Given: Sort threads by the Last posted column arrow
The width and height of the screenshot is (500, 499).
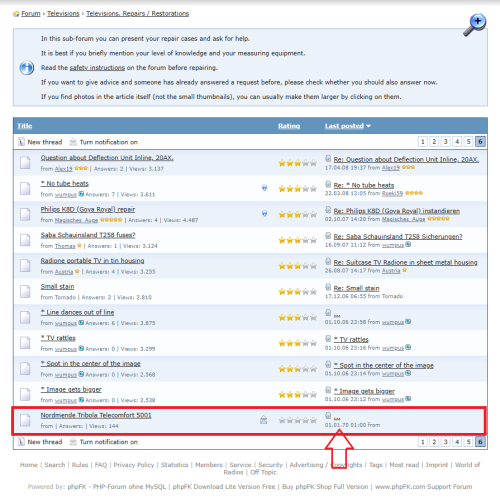Looking at the screenshot, I should (x=368, y=126).
